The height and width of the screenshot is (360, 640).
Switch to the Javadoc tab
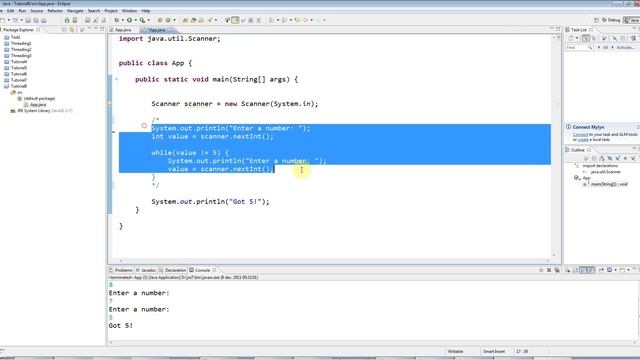coord(146,270)
